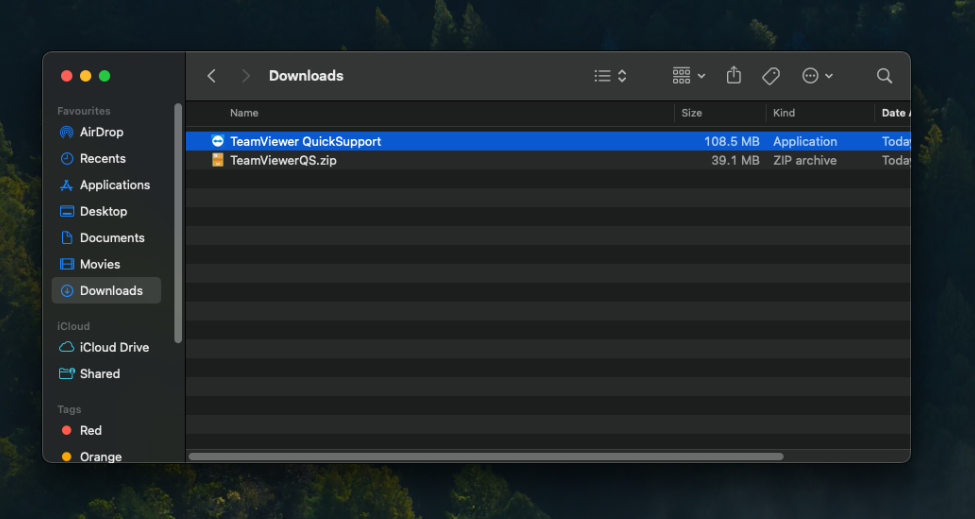Open the ellipsis Action menu
Viewport: 975px width, 519px height.
[x=817, y=76]
